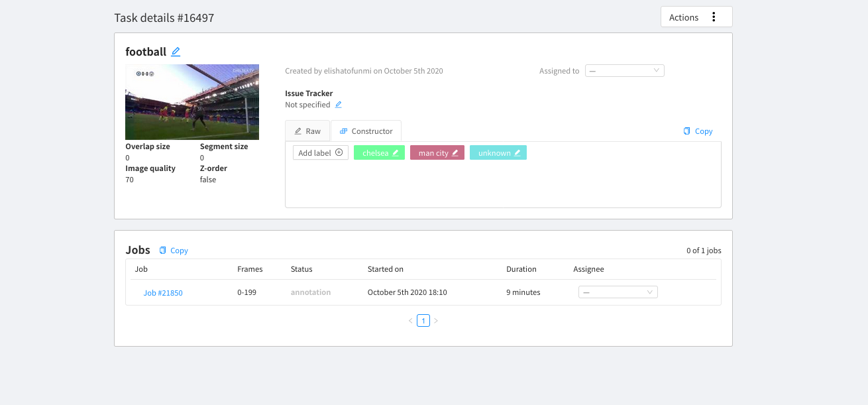Switch to the Constructor tab
Viewport: 868px width, 405px height.
point(366,131)
